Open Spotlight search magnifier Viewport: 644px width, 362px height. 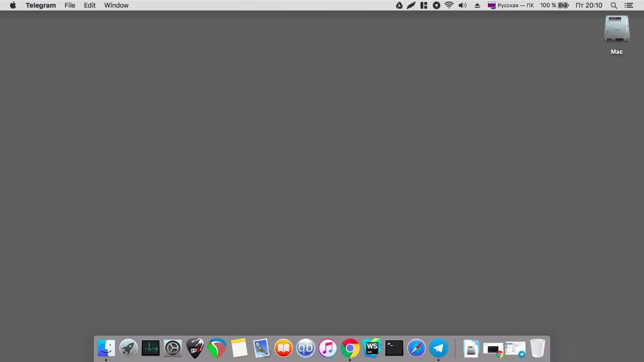[x=614, y=6]
